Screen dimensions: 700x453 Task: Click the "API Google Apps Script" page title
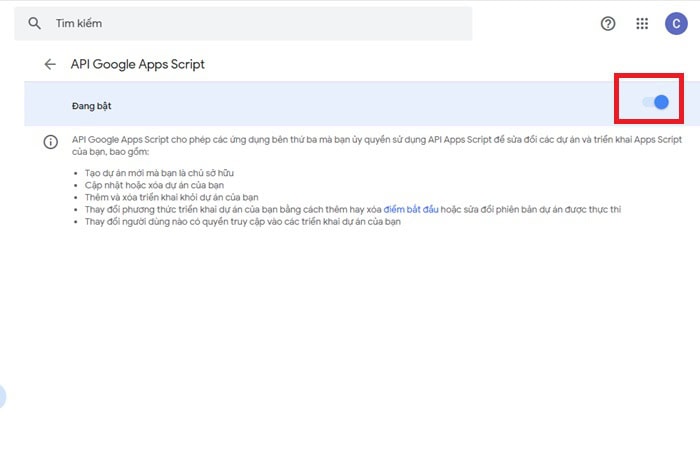point(138,64)
